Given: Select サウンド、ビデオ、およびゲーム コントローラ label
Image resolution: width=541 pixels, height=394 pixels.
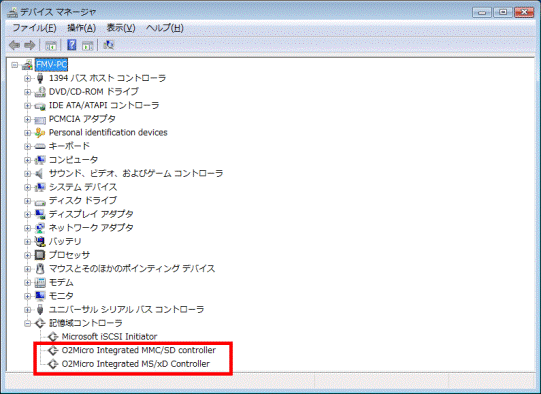Looking at the screenshot, I should coord(136,173).
